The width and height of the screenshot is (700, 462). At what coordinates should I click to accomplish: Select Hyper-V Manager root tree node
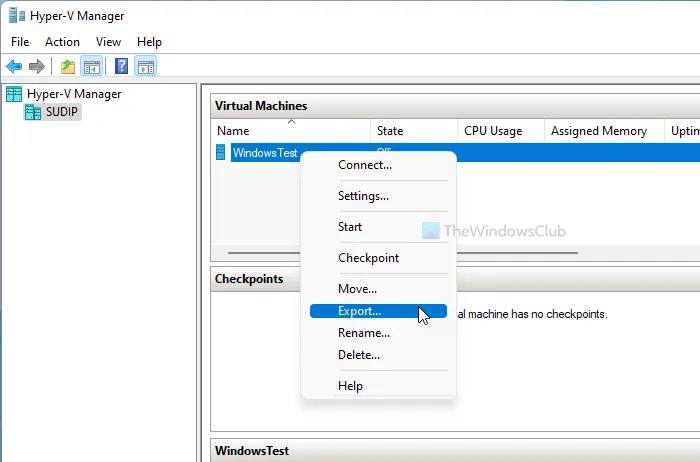point(73,94)
